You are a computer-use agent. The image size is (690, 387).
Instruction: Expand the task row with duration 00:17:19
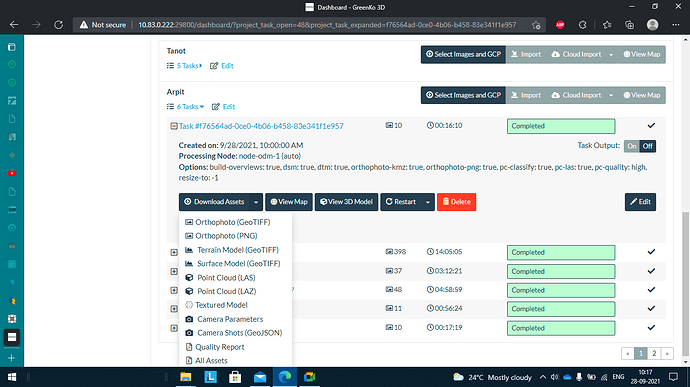[174, 328]
